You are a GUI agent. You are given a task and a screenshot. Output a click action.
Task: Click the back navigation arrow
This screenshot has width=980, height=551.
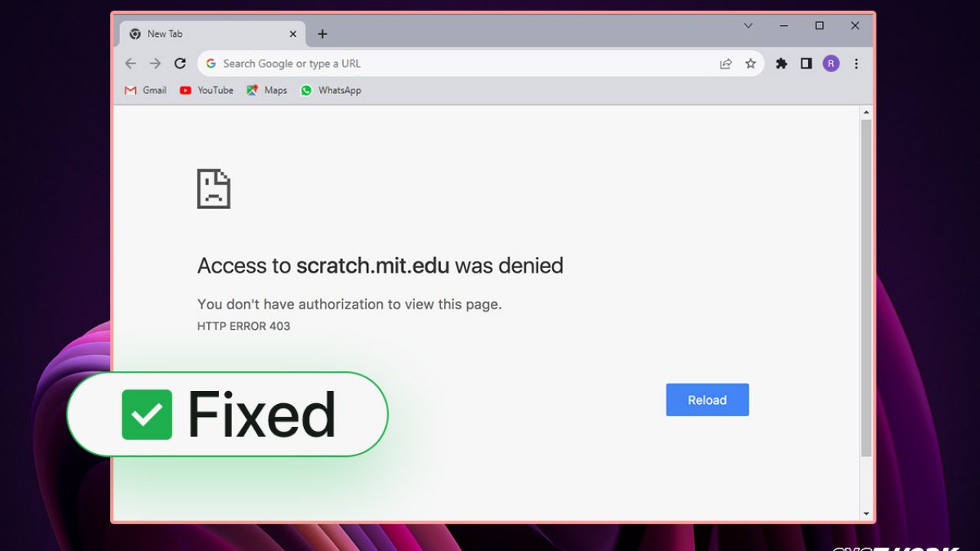[130, 64]
